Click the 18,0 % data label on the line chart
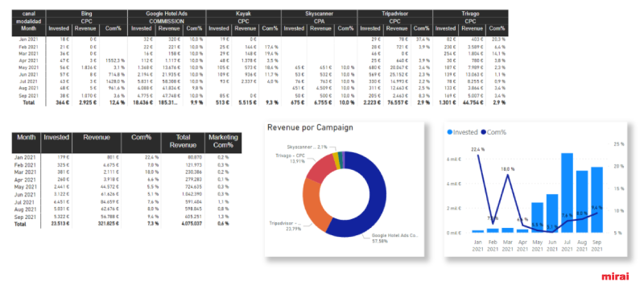Image resolution: width=644 pixels, height=290 pixels. (x=508, y=169)
